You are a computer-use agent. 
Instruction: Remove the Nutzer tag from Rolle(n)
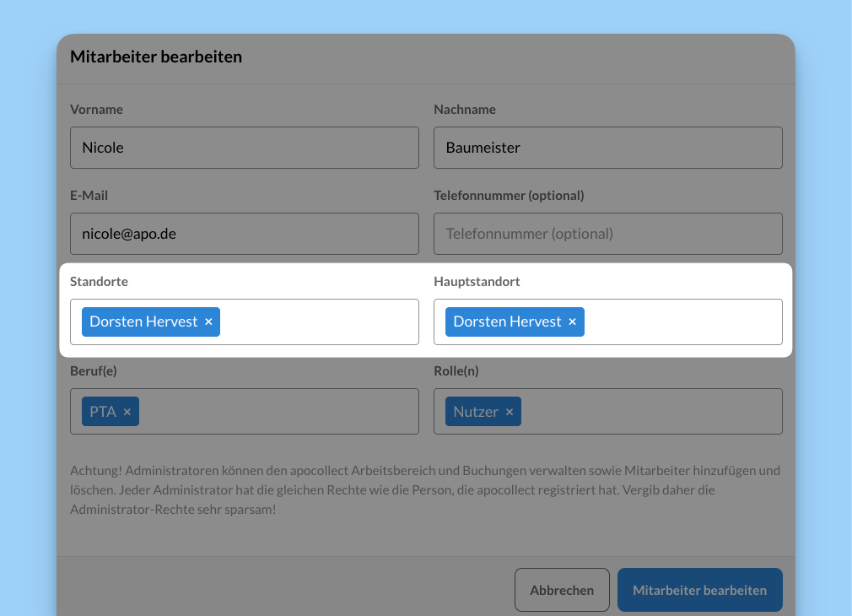(x=510, y=412)
